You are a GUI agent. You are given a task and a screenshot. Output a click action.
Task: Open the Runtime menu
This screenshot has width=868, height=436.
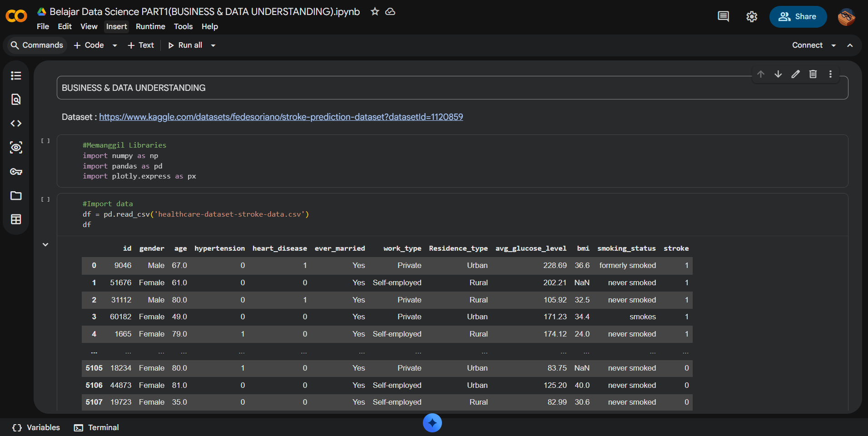(x=150, y=26)
